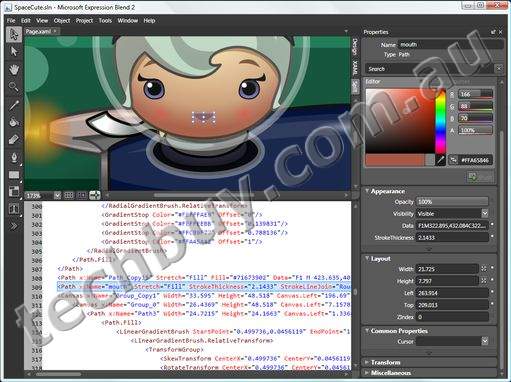Show advanced Appearance properties arrow
The width and height of the screenshot is (511, 382).
pos(429,249)
